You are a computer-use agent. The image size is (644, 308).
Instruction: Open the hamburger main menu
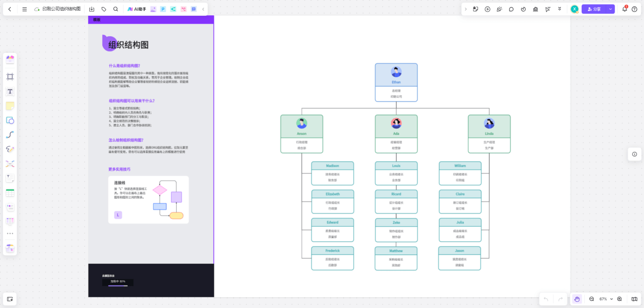point(25,9)
